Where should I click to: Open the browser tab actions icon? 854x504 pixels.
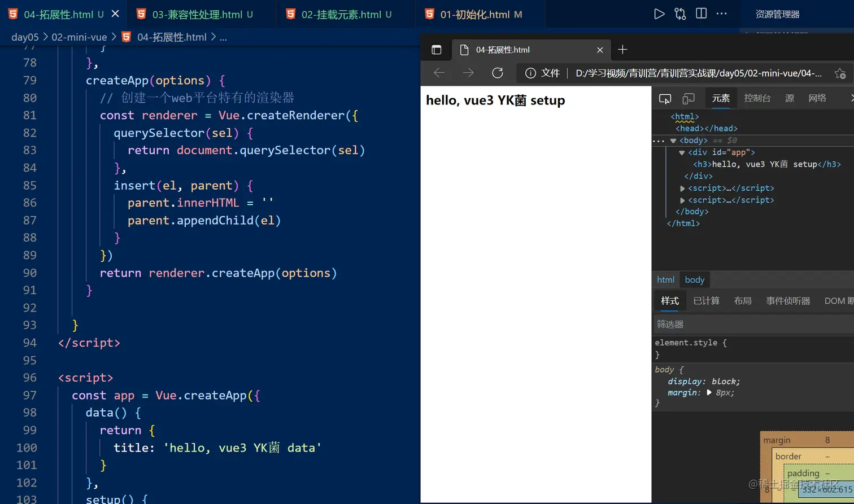coord(436,50)
